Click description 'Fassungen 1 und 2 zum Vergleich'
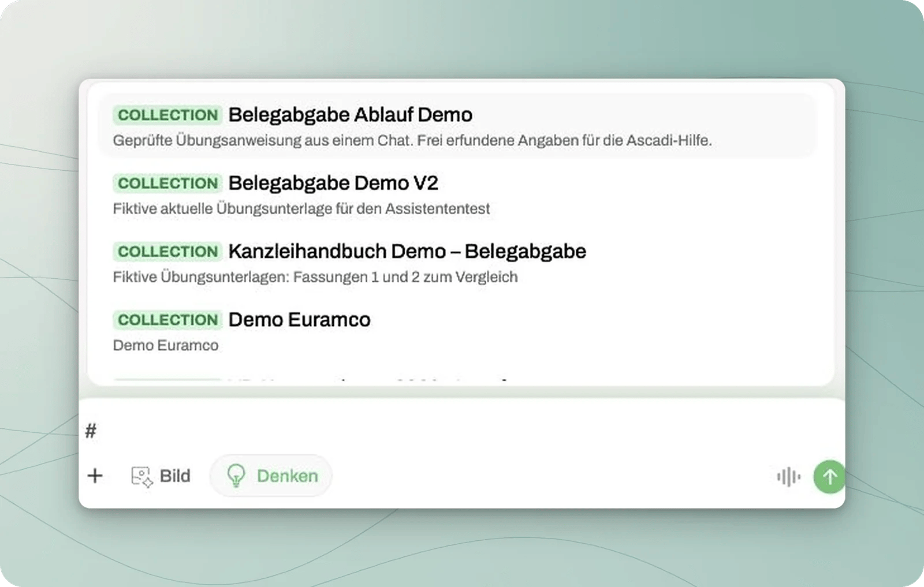 tap(405, 277)
